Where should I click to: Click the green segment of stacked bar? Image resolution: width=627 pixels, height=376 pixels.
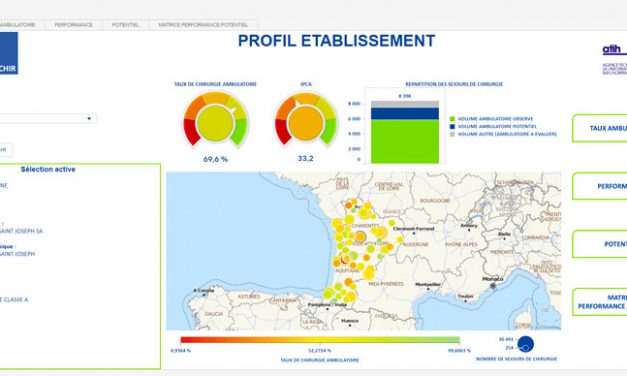(405, 141)
